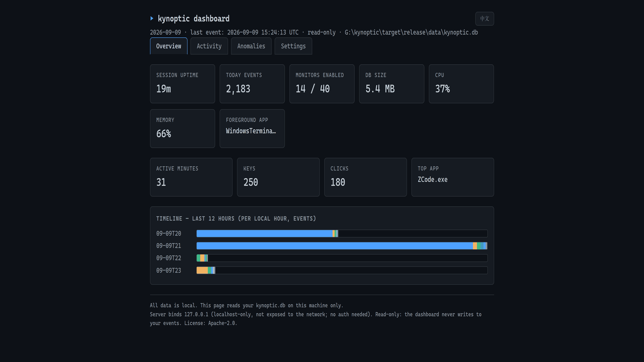The image size is (644, 362).
Task: Click the 09-09T21 row label
Action: [x=169, y=246]
